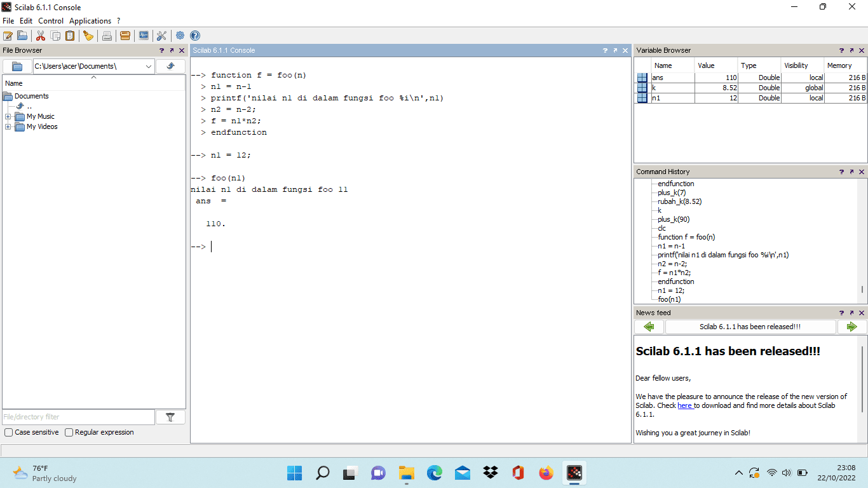
Task: Open the Help browser question icon
Action: click(x=195, y=36)
